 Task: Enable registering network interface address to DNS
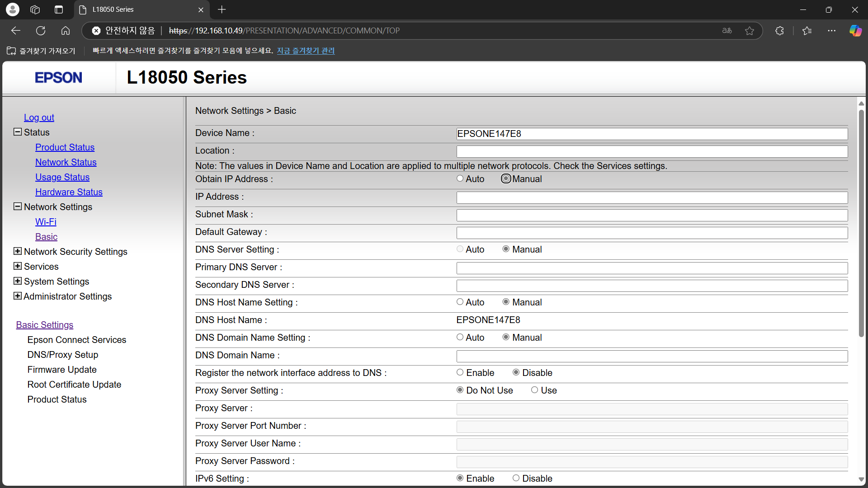tap(460, 372)
